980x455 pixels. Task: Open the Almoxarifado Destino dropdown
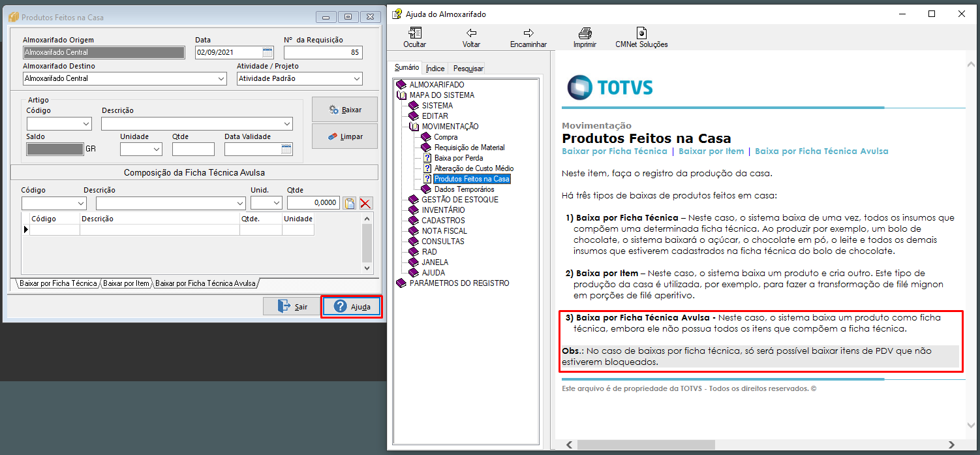[221, 78]
